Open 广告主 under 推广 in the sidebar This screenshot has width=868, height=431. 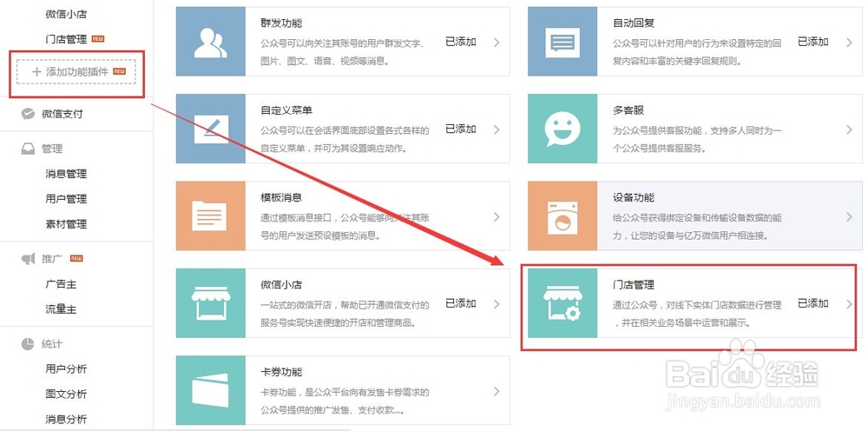coord(61,284)
